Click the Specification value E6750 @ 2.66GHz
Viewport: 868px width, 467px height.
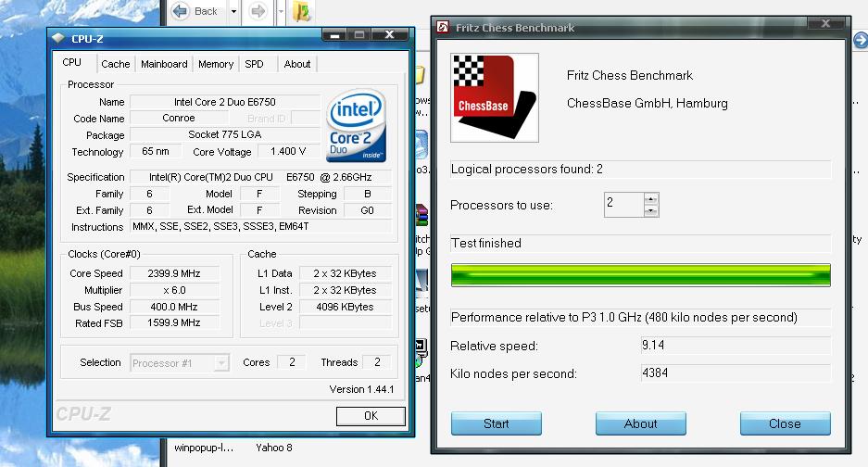(x=260, y=177)
